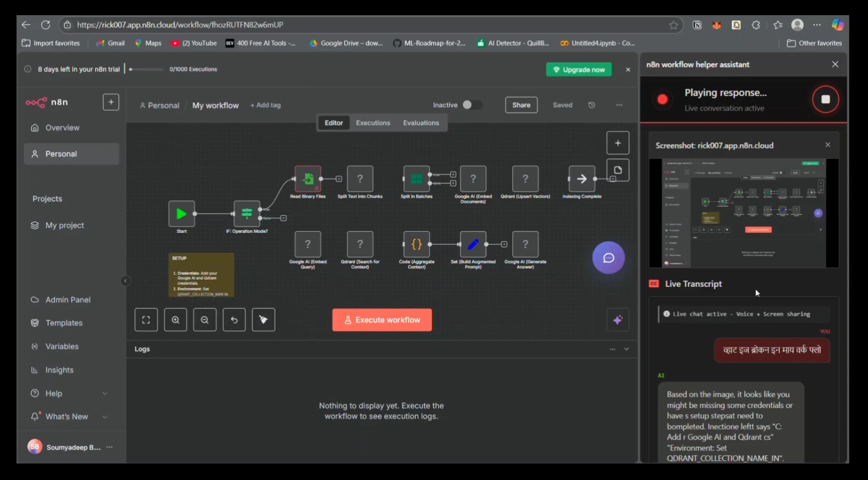This screenshot has width=868, height=480.
Task: Click the fit-to-view canvas icon
Action: 146,320
